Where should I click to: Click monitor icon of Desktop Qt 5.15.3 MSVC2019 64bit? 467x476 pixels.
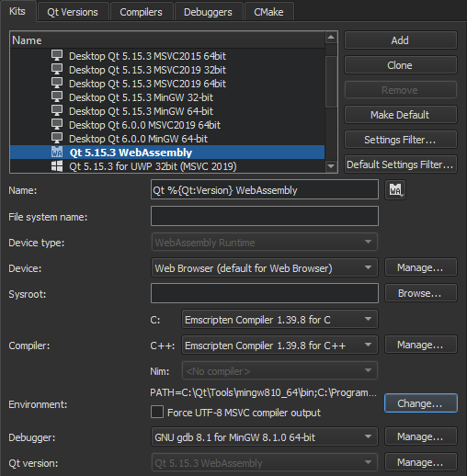(57, 84)
